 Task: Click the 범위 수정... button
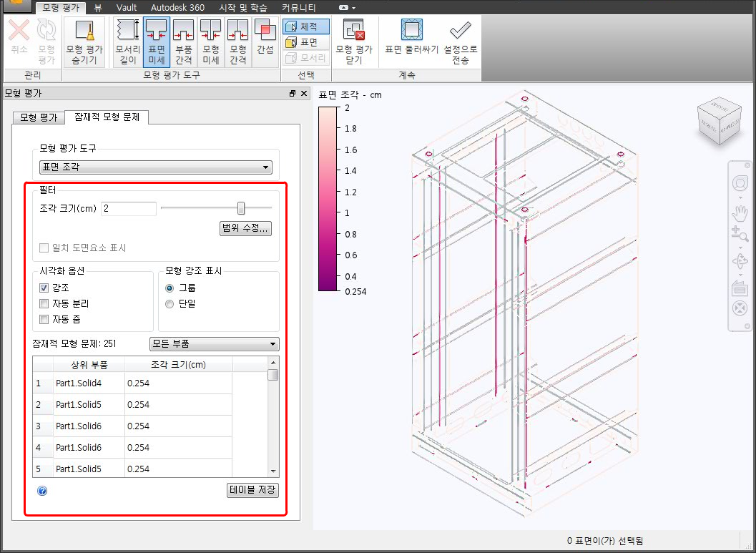[x=245, y=228]
